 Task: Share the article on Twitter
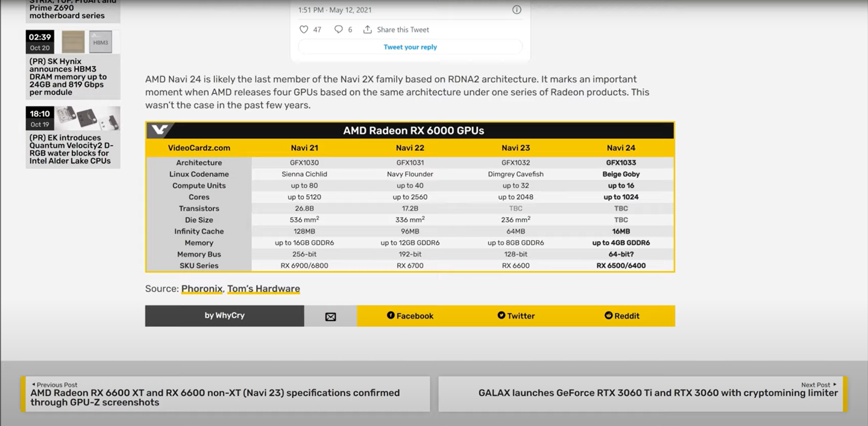tap(516, 316)
